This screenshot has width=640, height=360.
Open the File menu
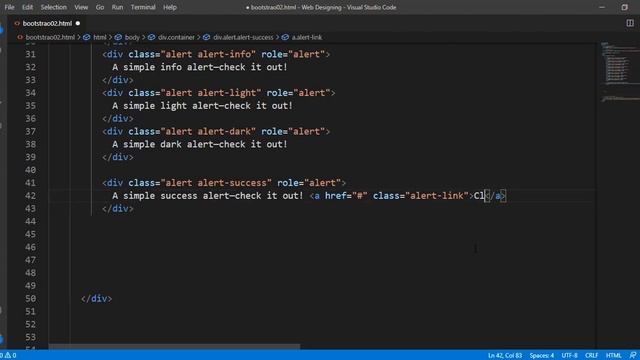(x=9, y=7)
